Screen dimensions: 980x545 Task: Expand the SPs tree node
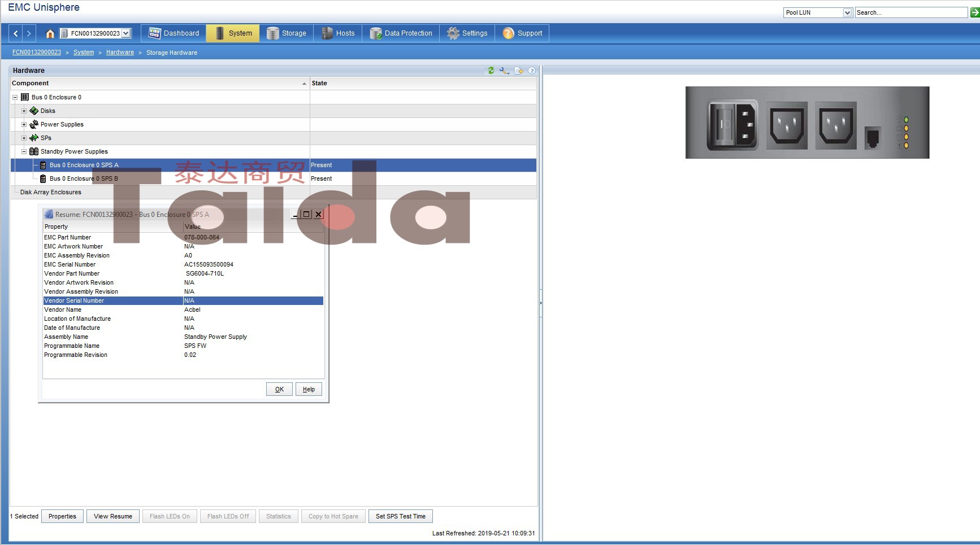tap(24, 138)
